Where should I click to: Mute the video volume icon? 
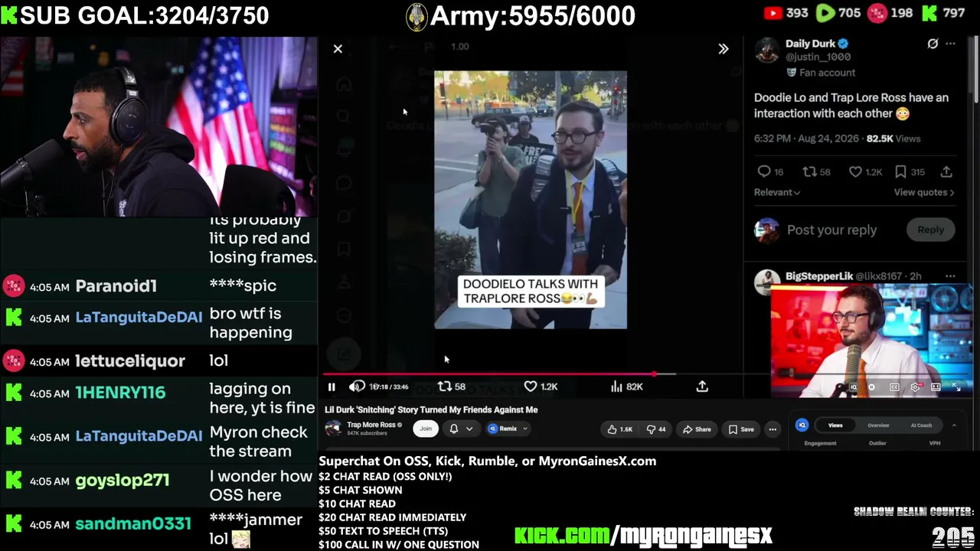357,387
